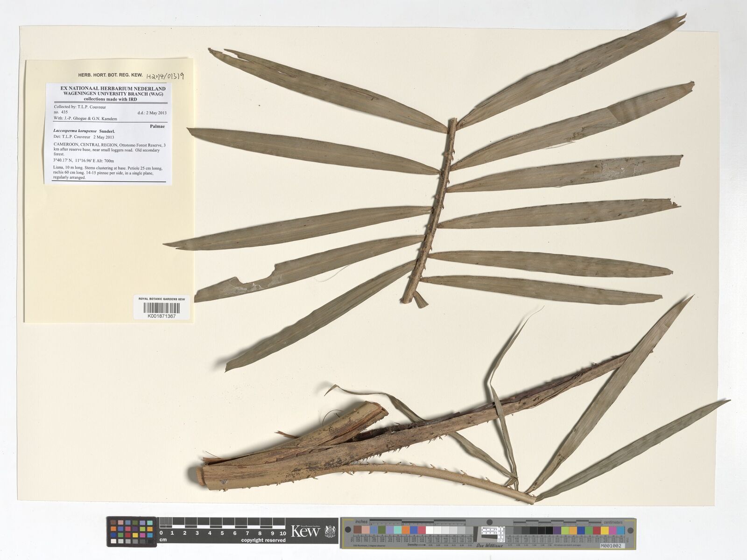Click the 'EX NATIONAAL HERBARIUM NEDERLAND' heading
Viewport: 747px width, 560px height.
click(113, 88)
